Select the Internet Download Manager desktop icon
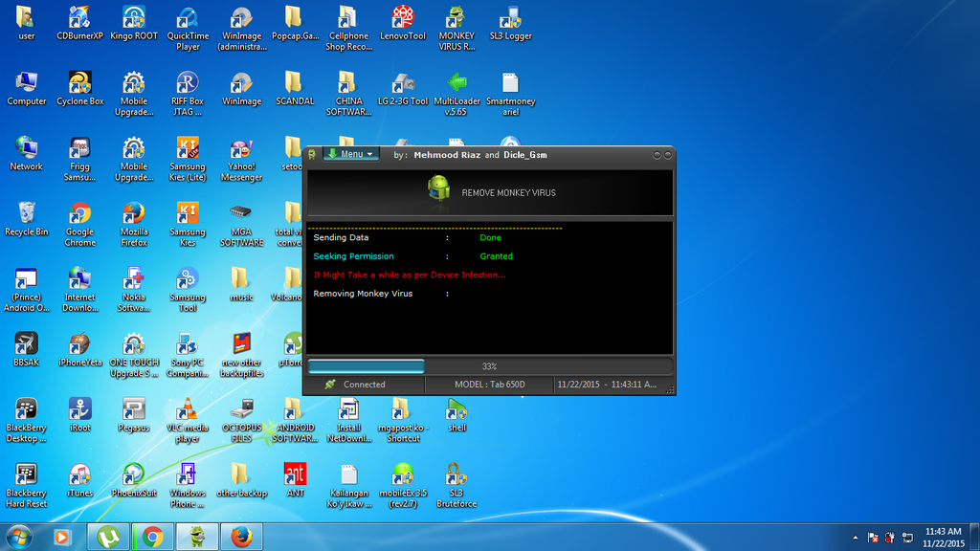980x551 pixels. tap(80, 290)
